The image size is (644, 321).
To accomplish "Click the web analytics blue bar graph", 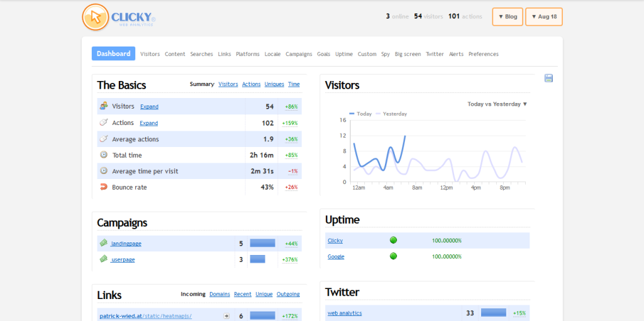I will click(x=494, y=312).
